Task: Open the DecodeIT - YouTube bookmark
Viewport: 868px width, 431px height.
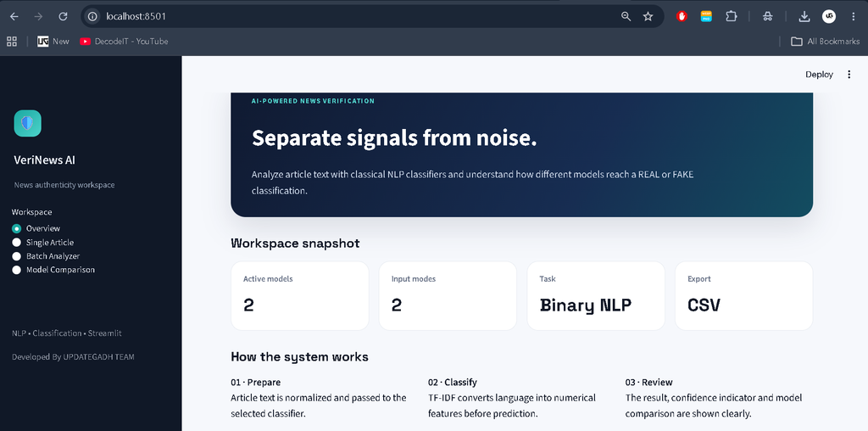Action: pyautogui.click(x=124, y=42)
